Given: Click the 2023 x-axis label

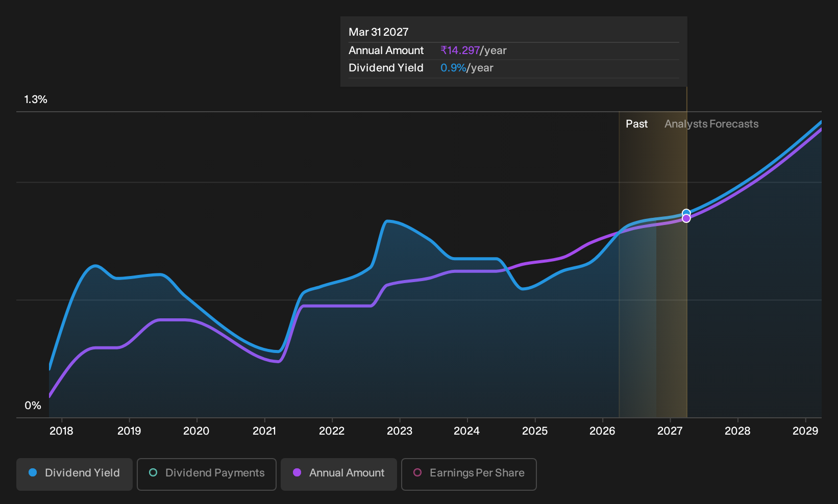Looking at the screenshot, I should (x=400, y=431).
